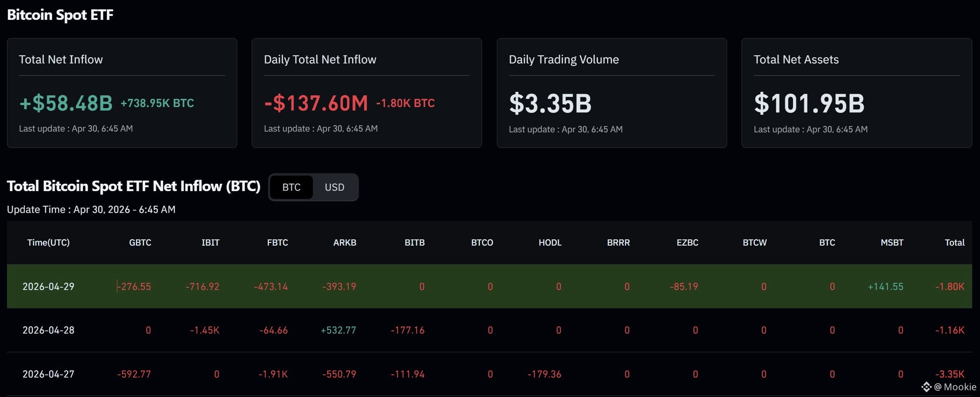Select the GBTC column header
The height and width of the screenshot is (397, 980).
point(140,242)
